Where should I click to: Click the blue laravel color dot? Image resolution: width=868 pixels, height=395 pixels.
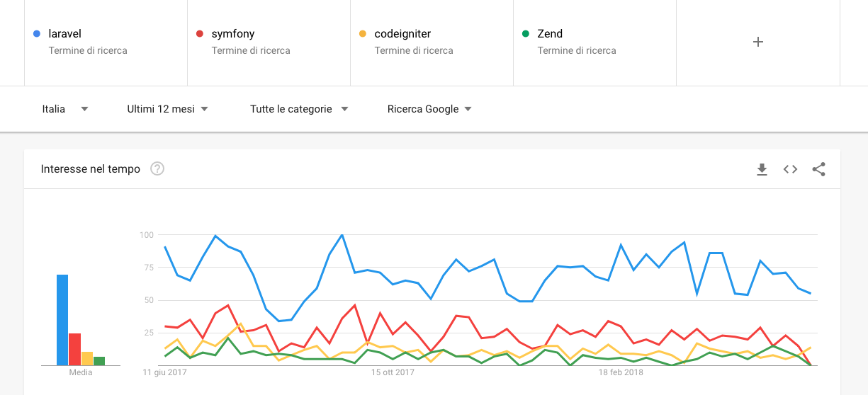click(x=37, y=33)
